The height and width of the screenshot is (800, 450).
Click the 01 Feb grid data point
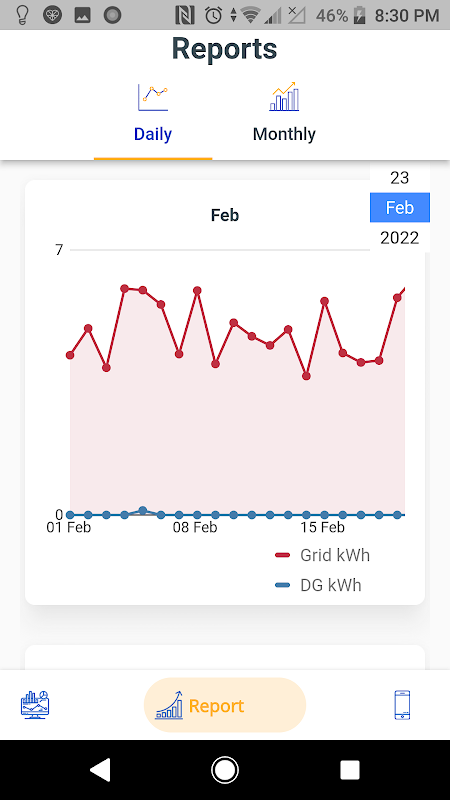coord(70,355)
